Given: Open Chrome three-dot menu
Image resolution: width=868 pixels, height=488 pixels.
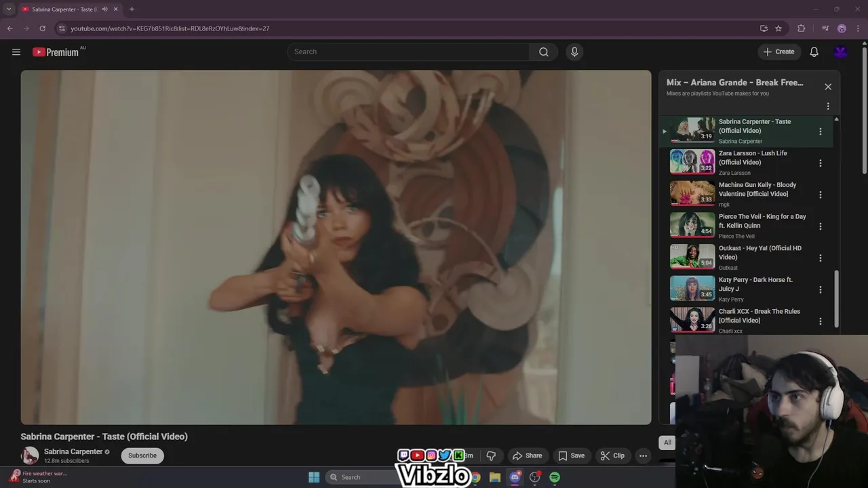Looking at the screenshot, I should click(857, 28).
